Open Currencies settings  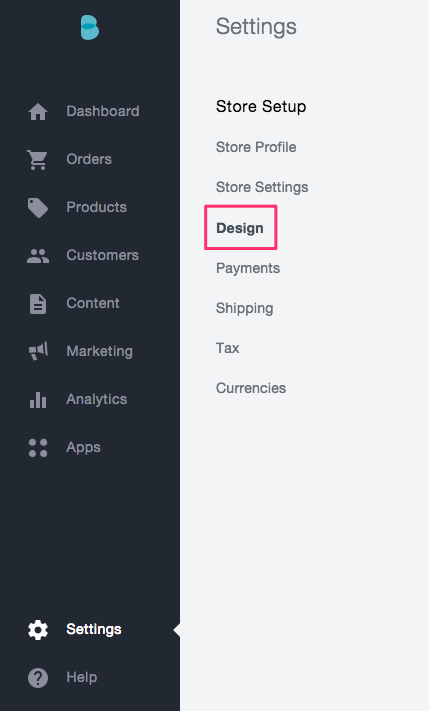tap(251, 388)
